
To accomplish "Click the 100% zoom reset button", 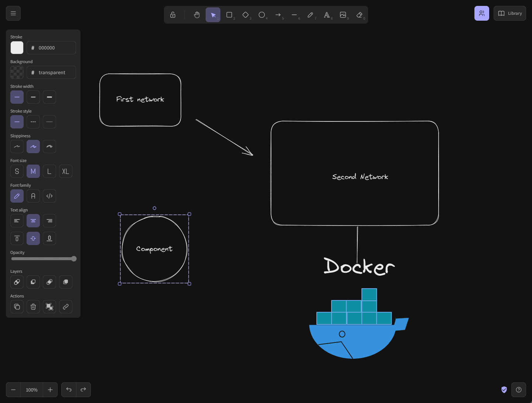I will [32, 390].
